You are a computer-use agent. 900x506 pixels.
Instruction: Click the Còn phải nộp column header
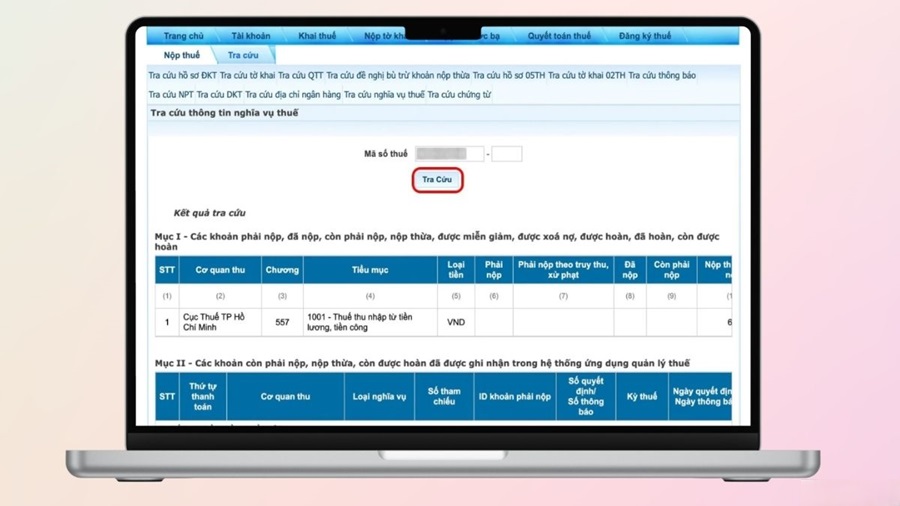(672, 270)
